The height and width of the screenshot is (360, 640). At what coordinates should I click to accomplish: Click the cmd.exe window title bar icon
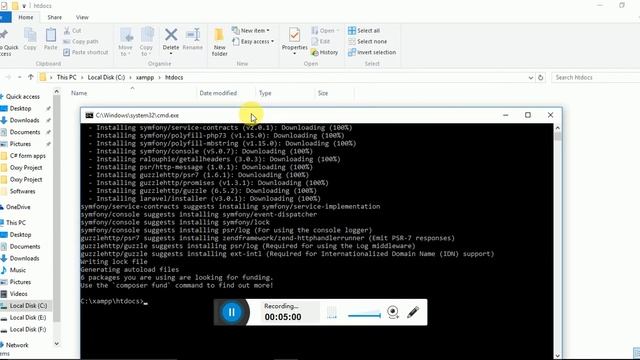click(x=89, y=116)
